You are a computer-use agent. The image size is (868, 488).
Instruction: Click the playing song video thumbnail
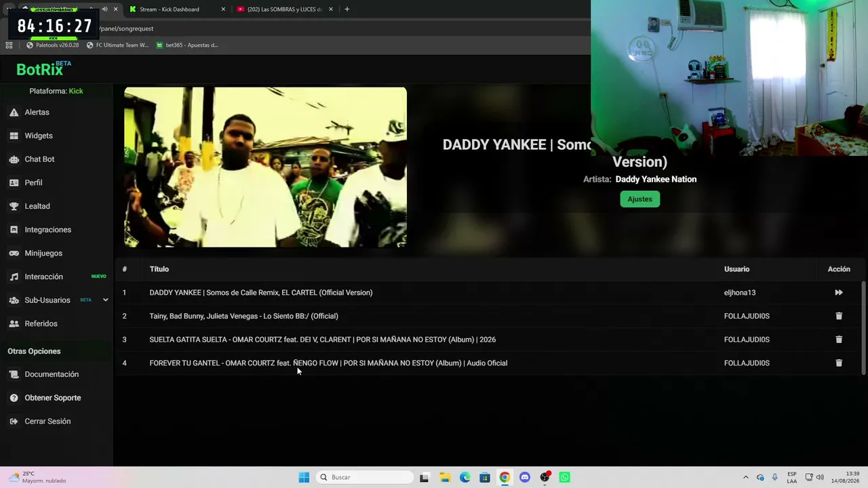[x=265, y=167]
